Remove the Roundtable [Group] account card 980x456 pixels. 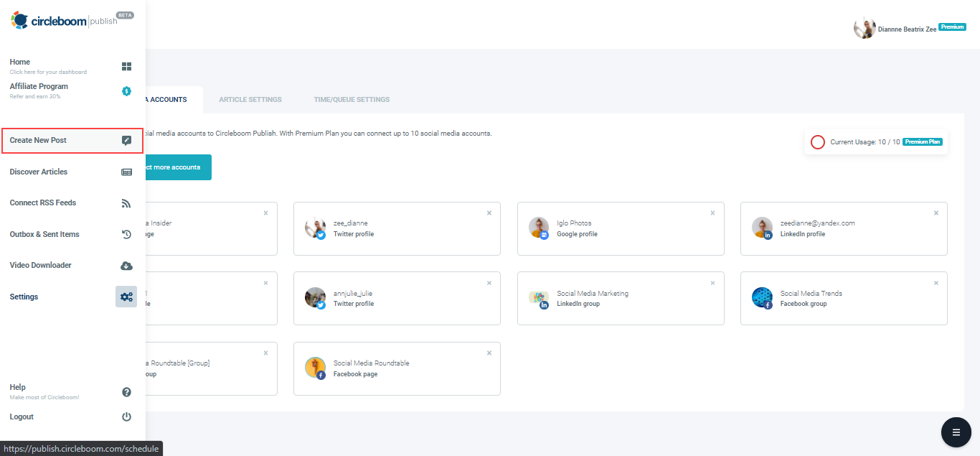tap(265, 353)
